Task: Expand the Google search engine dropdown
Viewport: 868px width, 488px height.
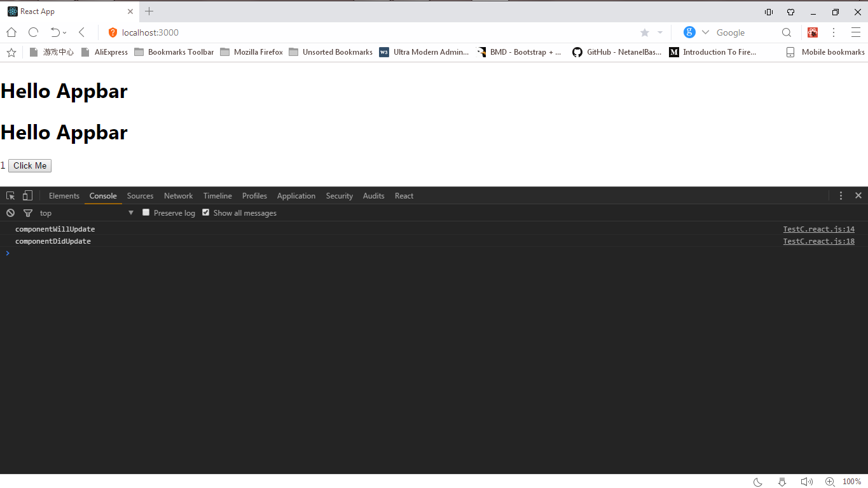Action: pyautogui.click(x=705, y=32)
